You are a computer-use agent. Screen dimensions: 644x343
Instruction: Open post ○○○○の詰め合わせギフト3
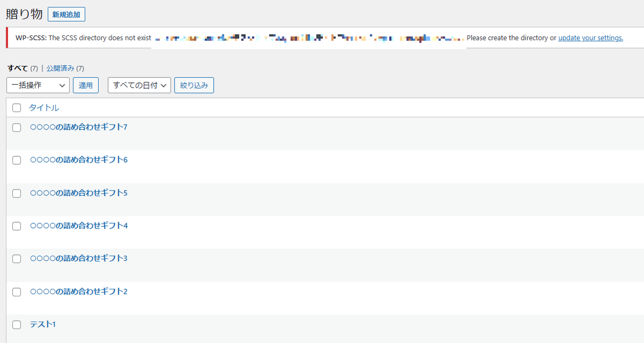(79, 258)
